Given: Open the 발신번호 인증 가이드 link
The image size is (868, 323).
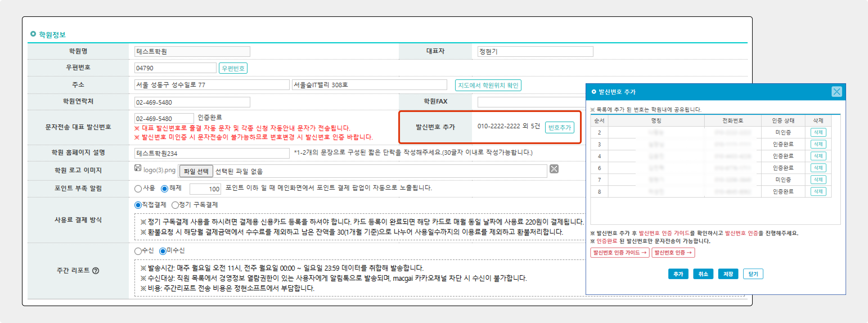Looking at the screenshot, I should coord(619,253).
